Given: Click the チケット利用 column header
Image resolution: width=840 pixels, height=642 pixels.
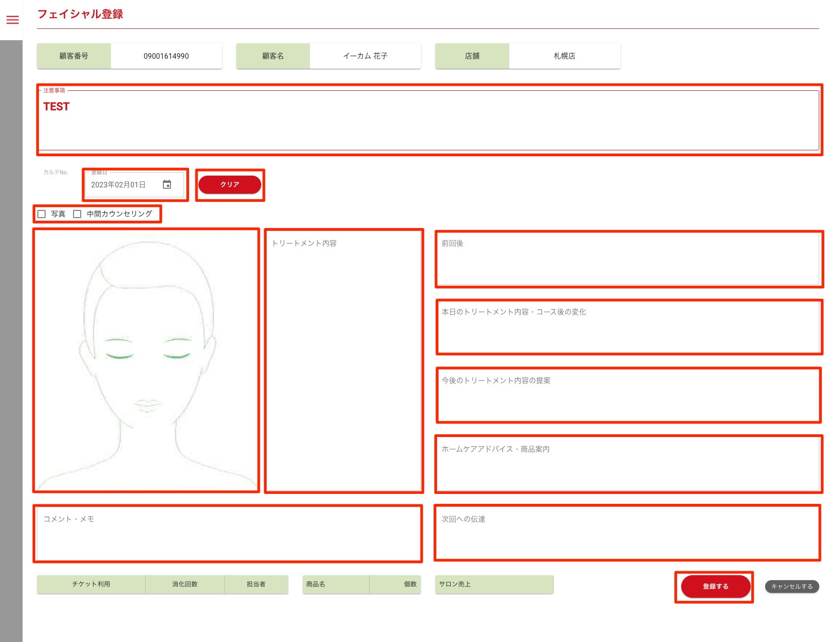Looking at the screenshot, I should (x=91, y=584).
